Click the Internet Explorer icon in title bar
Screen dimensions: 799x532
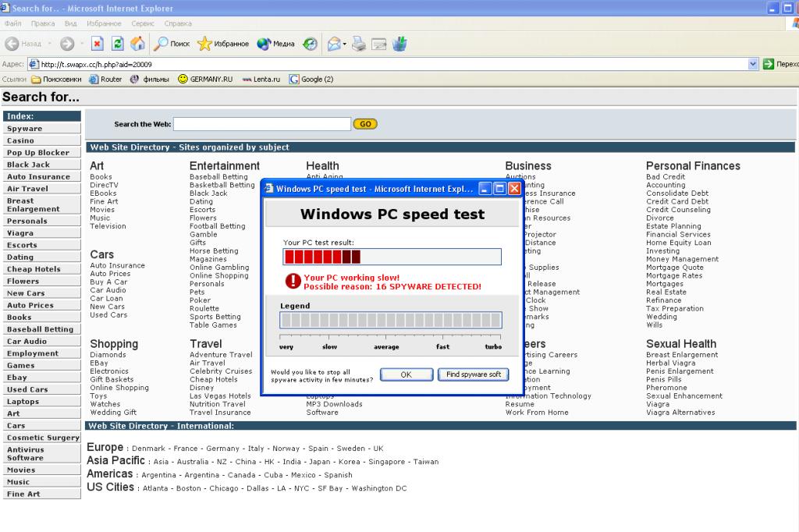(5, 8)
